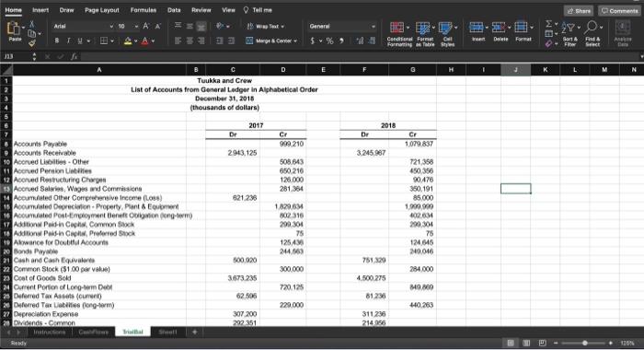Image resolution: width=644 pixels, height=350 pixels.
Task: Click the formula bar input
Action: pos(362,56)
